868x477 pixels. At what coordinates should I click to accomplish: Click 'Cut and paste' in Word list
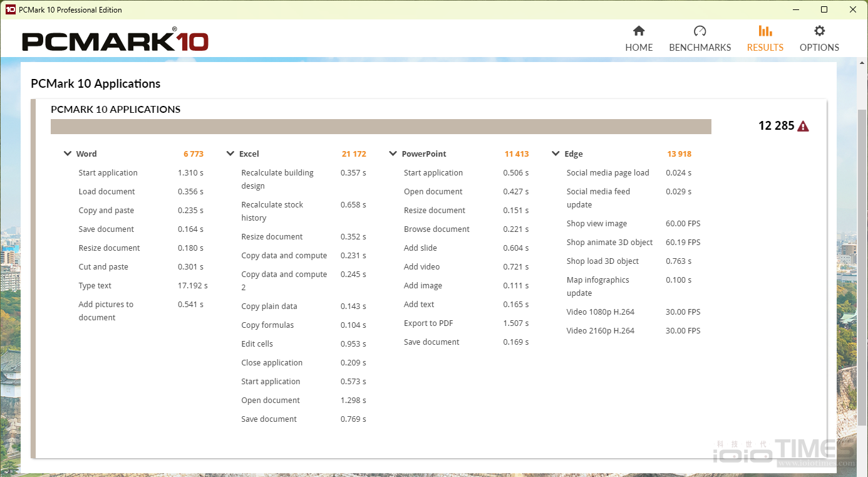[x=103, y=267]
